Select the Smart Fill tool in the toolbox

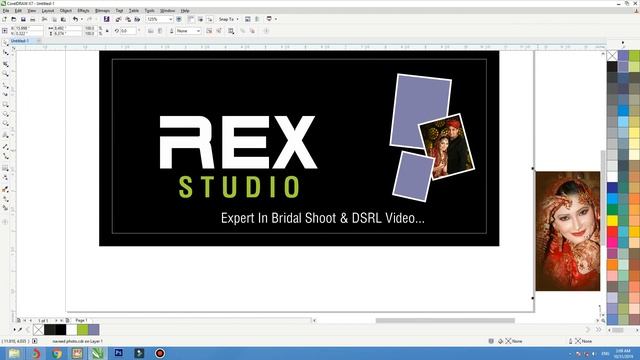(5, 208)
